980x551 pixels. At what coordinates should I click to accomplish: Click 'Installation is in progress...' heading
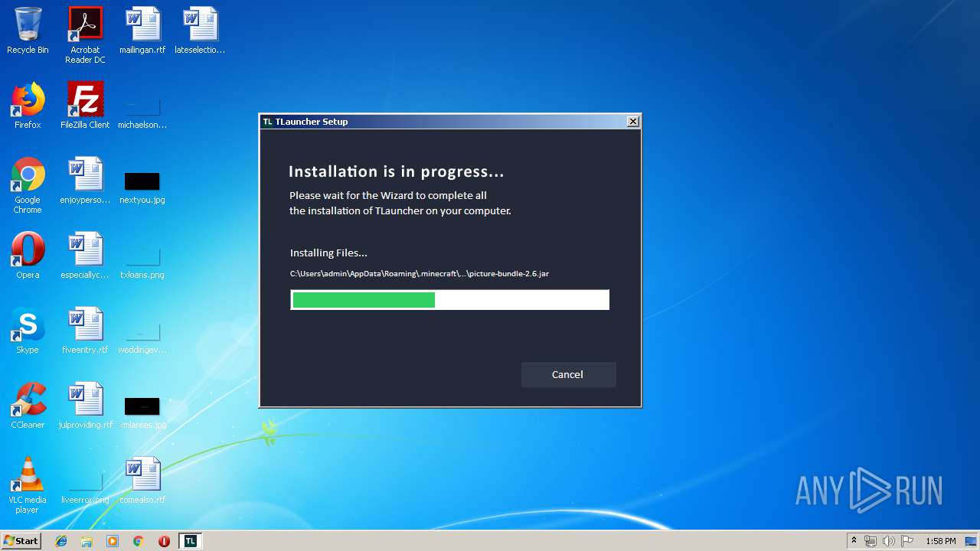click(396, 171)
